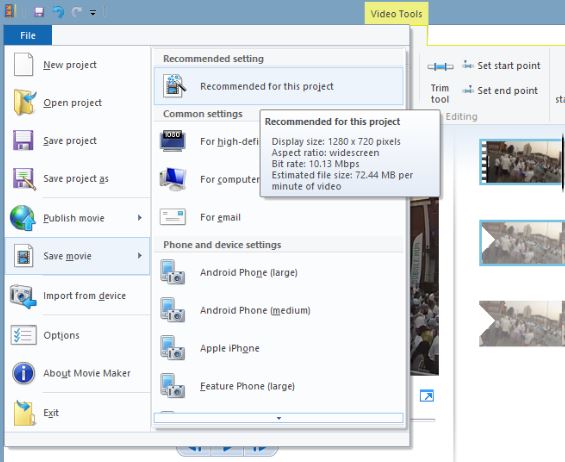Select Apple iPhone setting label
Screen dimensions: 565x462
230,348
